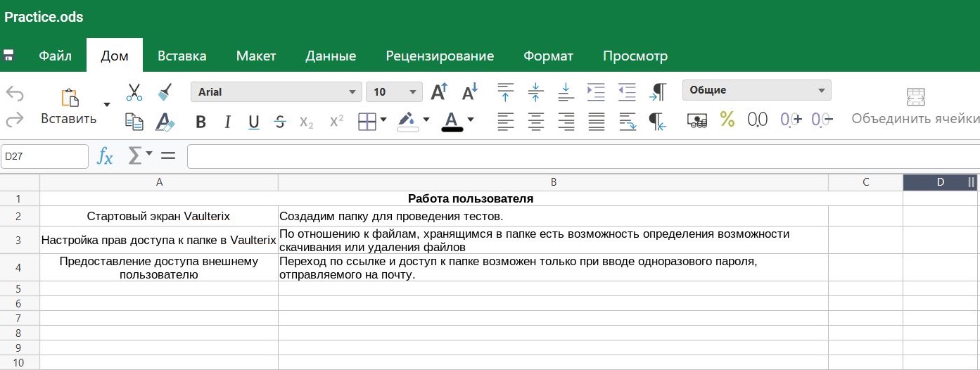
Task: Increase font size with the A-up icon
Action: click(x=439, y=91)
